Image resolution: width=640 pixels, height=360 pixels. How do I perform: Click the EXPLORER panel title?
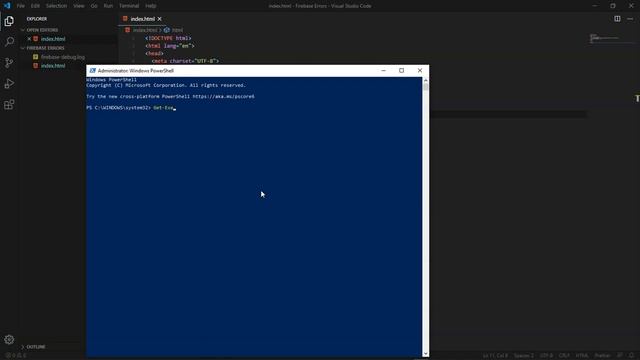click(37, 19)
